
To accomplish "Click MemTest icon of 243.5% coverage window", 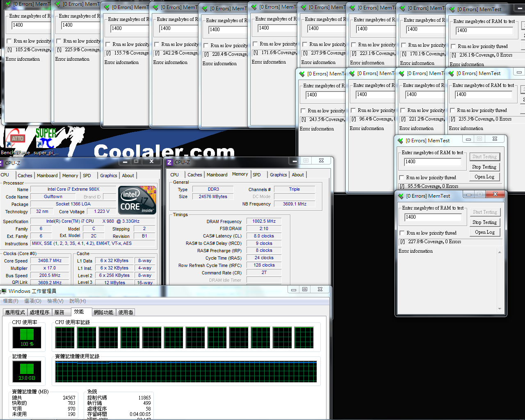I will pyautogui.click(x=302, y=74).
